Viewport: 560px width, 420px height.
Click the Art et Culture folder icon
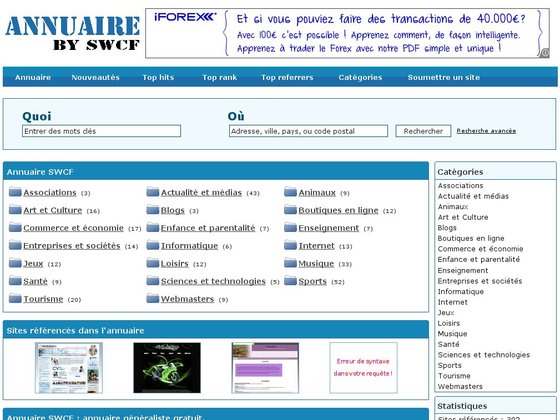click(x=15, y=209)
